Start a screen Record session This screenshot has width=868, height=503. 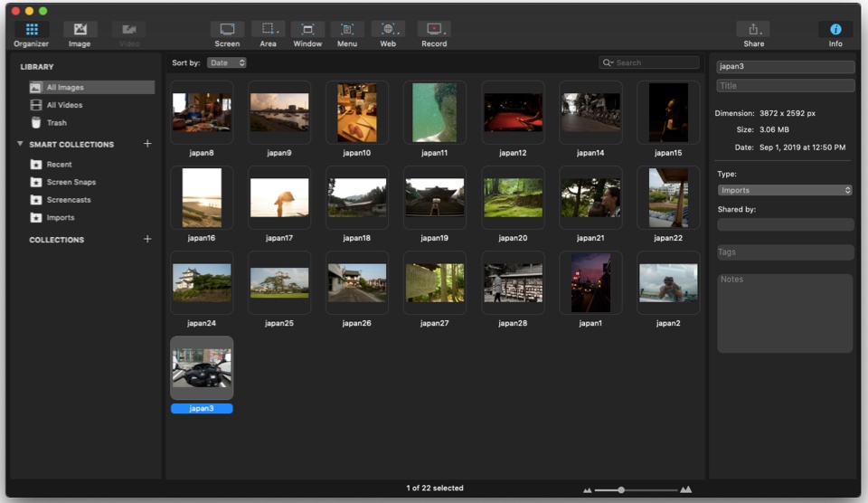434,30
